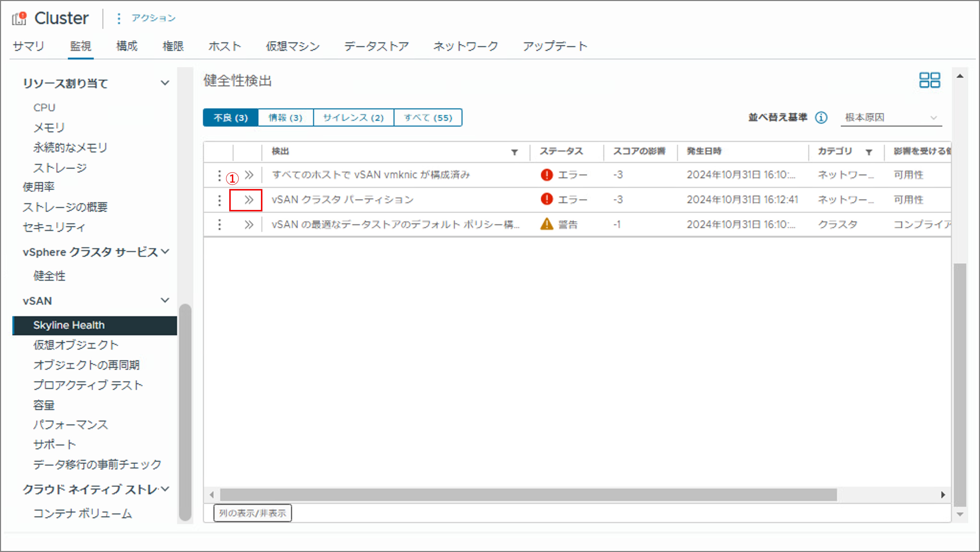Click the page vertical scrollbar down arrow
This screenshot has width=980, height=552.
[x=960, y=514]
